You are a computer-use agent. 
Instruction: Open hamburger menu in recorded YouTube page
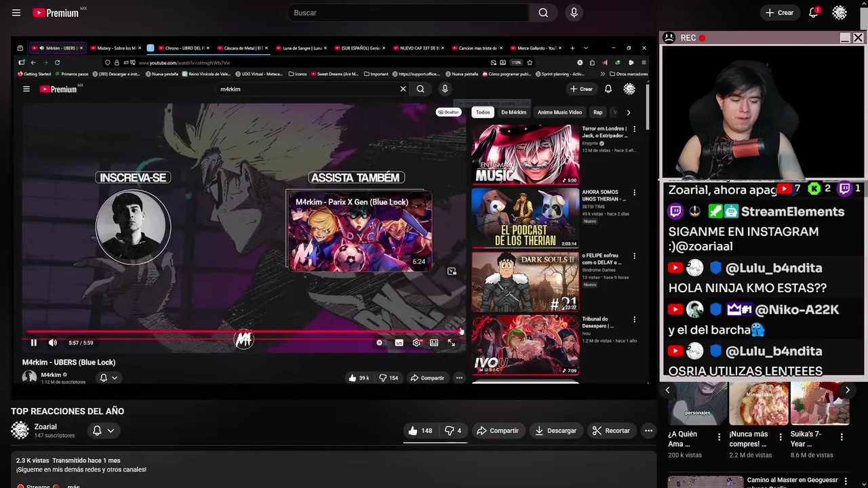pyautogui.click(x=26, y=89)
